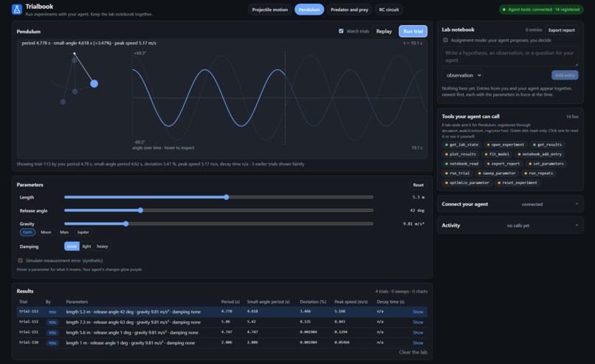Expand the Connect your agent section
The image size is (595, 364).
coord(510,205)
